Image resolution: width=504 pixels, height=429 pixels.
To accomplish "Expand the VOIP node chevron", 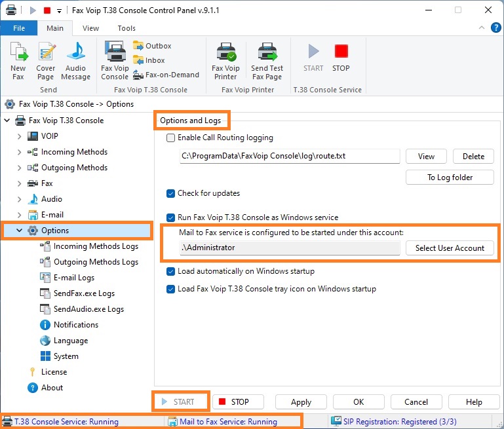I will pos(19,136).
